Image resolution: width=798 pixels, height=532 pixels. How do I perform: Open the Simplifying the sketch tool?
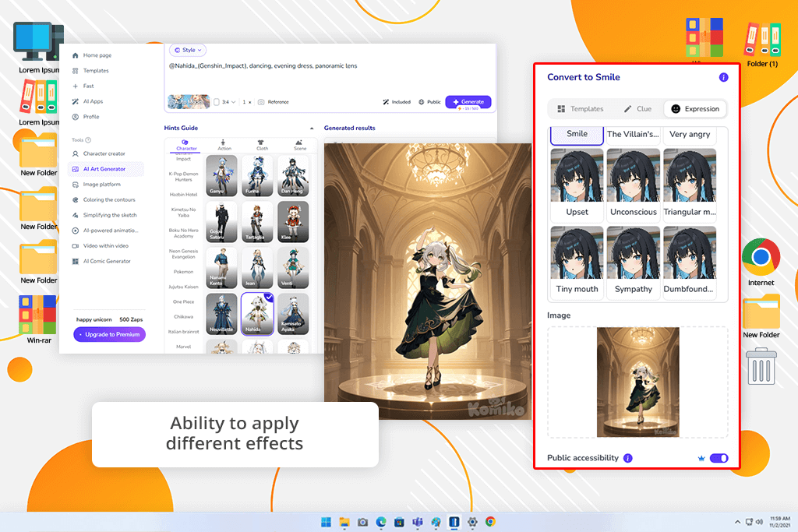coord(105,215)
